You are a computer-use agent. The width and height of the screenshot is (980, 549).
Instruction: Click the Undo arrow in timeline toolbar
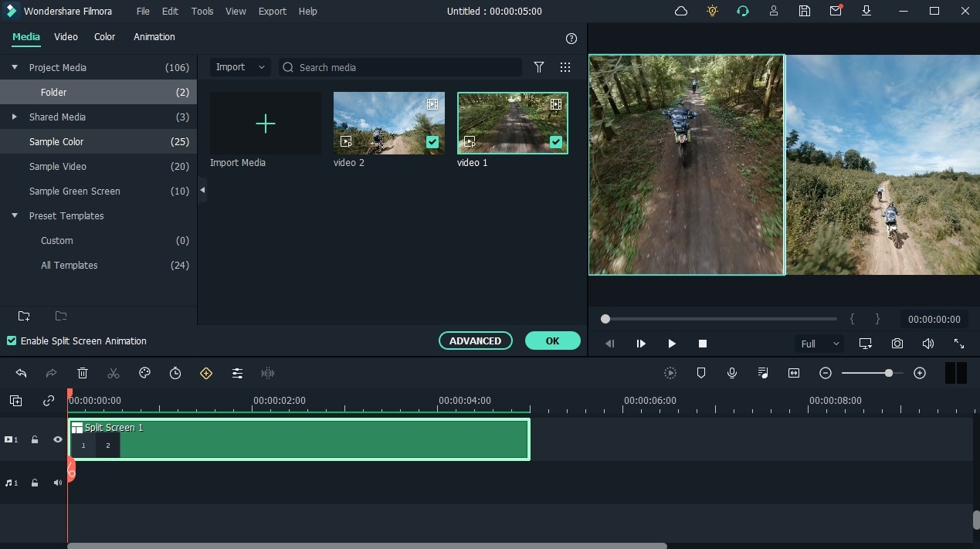[21, 373]
